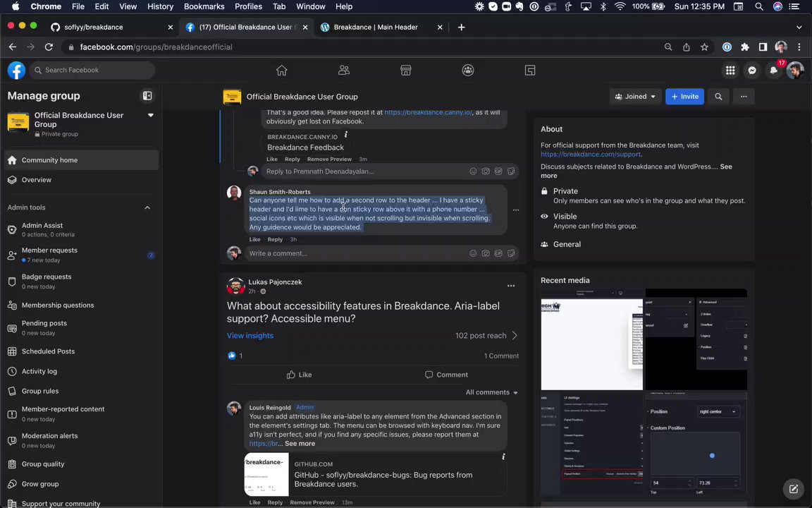Add GIF in Write a comment box
Image resolution: width=812 pixels, height=508 pixels.
click(498, 253)
